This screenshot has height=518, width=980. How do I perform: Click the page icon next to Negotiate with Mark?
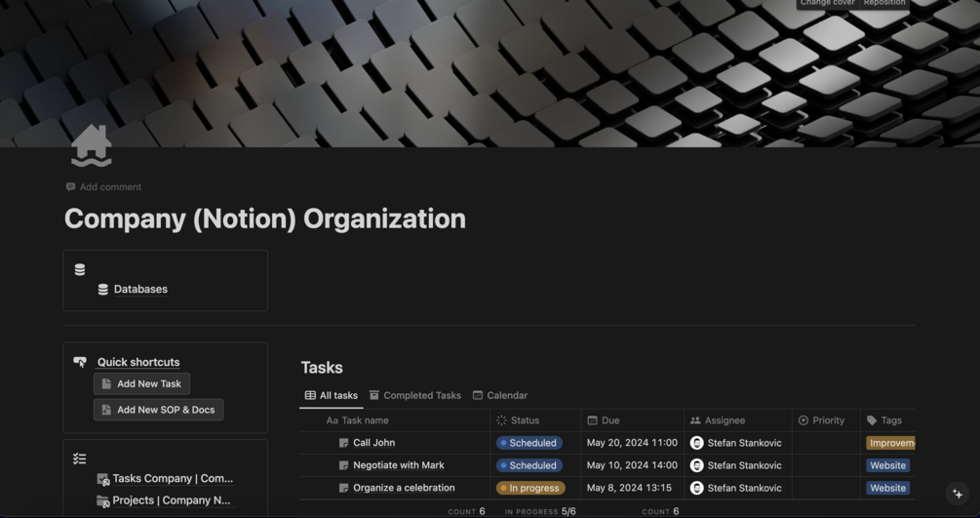(x=343, y=465)
